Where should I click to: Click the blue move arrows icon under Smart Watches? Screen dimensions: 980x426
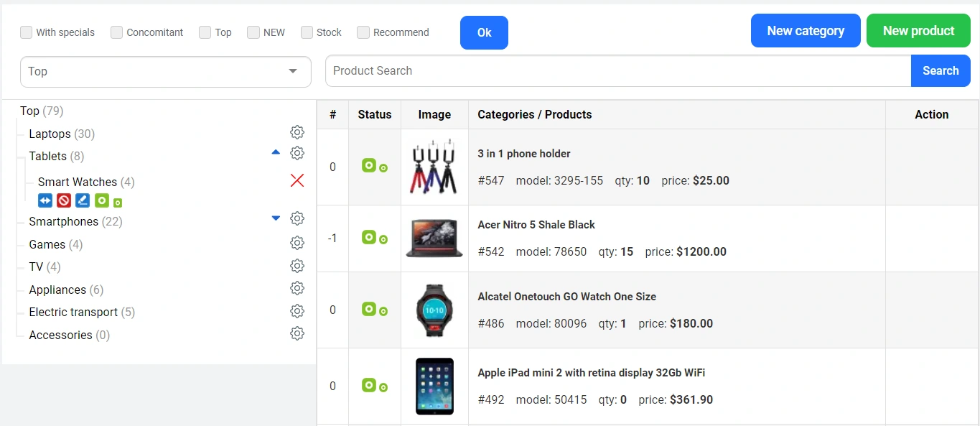pos(45,200)
